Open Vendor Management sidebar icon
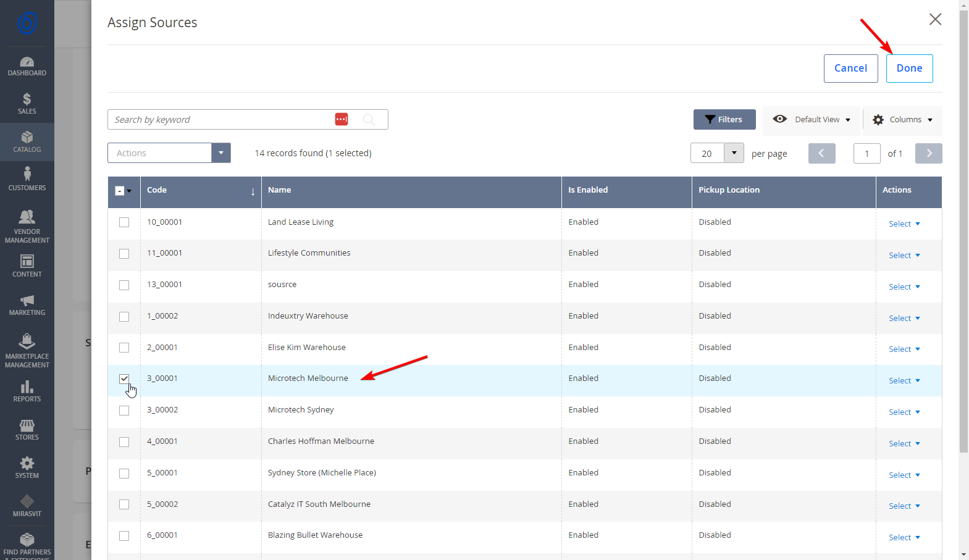969x560 pixels. 27,226
